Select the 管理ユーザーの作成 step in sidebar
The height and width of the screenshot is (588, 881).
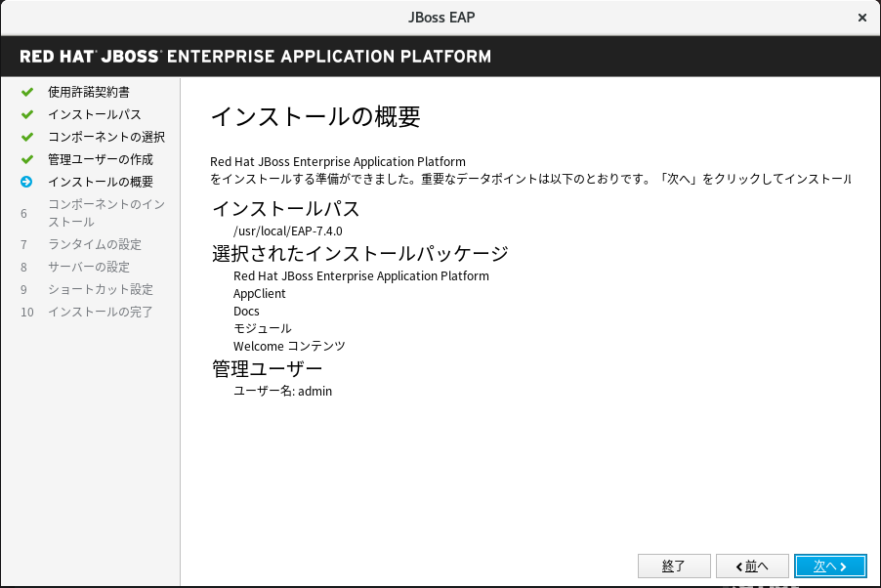point(101,159)
